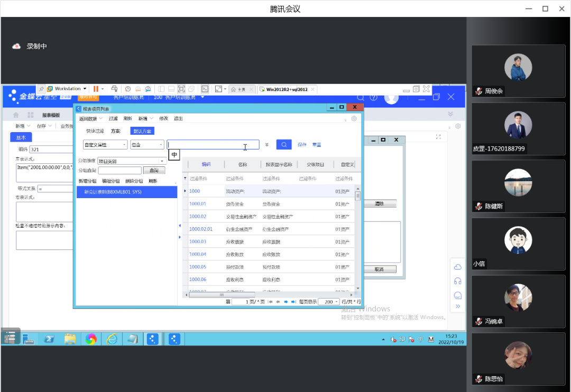
Task: Open item code 1000.02.01 link
Action: pyautogui.click(x=201, y=229)
